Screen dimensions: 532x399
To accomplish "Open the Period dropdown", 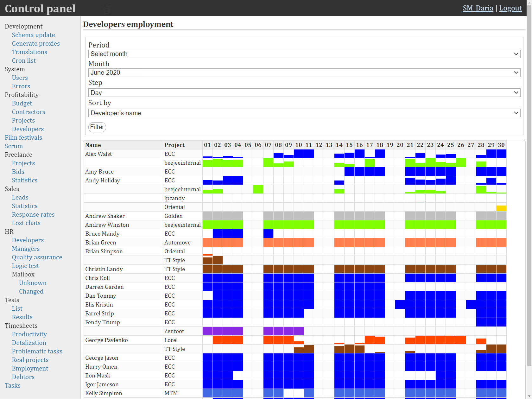I will [304, 54].
